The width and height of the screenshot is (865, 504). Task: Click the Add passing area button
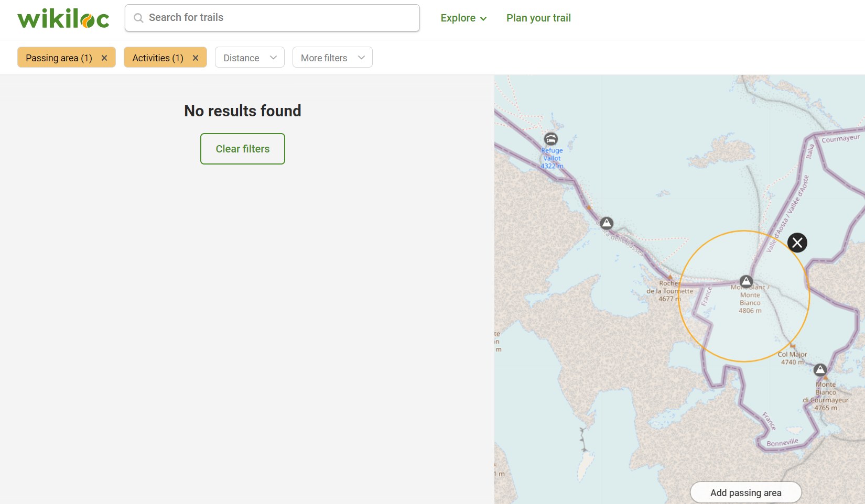coord(745,492)
